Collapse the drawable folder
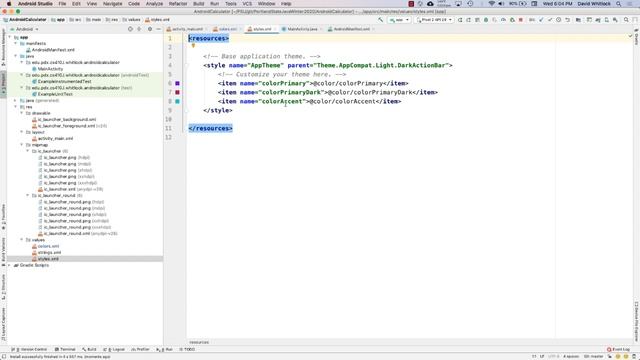Screen dimensions: 640x360 22,113
